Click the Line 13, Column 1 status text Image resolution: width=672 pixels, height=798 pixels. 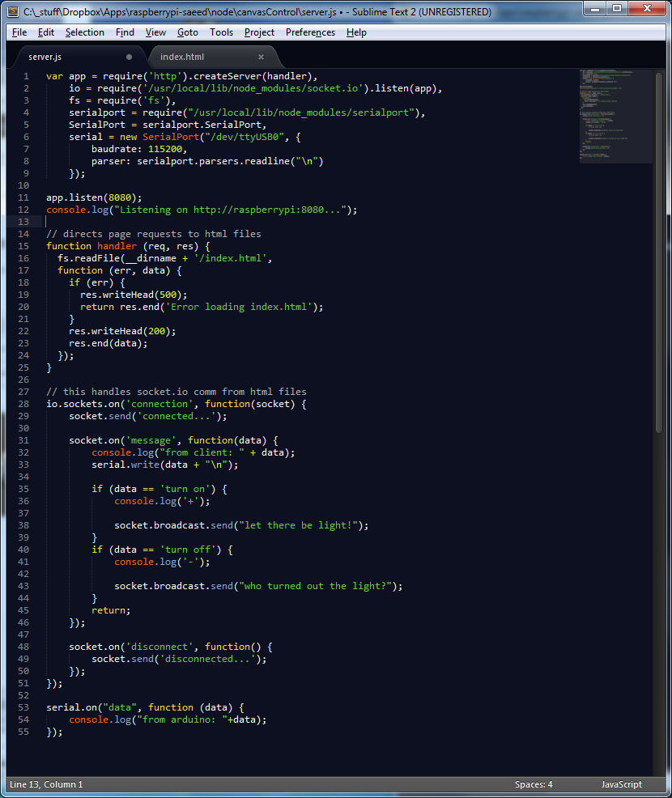(46, 784)
